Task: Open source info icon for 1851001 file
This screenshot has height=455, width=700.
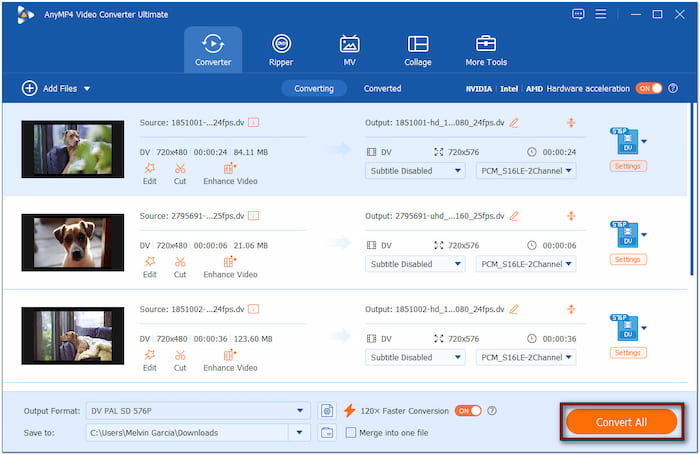Action: 254,122
